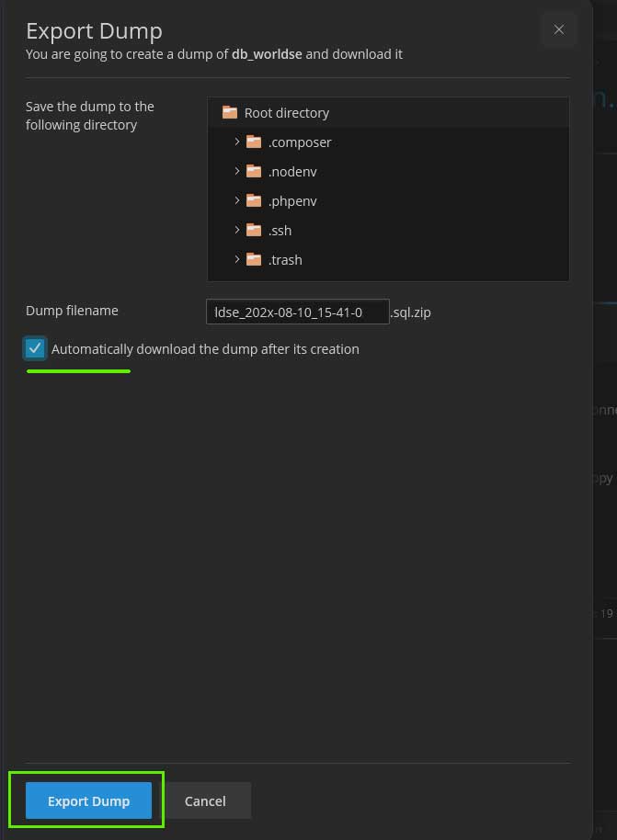Focus the Dump filename input field
The height and width of the screenshot is (840, 617).
tap(298, 312)
